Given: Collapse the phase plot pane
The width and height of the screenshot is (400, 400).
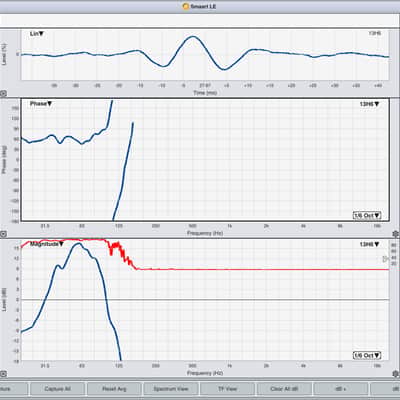Looking at the screenshot, I should (x=3, y=234).
